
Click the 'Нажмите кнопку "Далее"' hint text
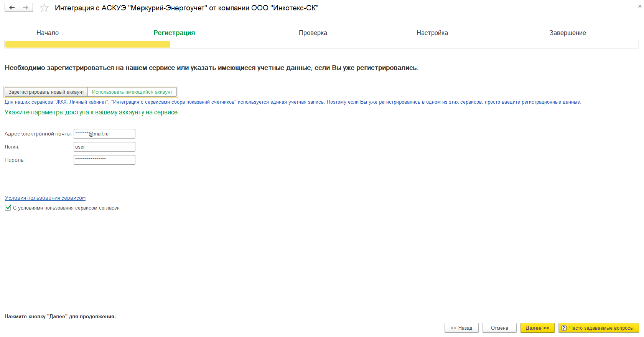pyautogui.click(x=60, y=317)
